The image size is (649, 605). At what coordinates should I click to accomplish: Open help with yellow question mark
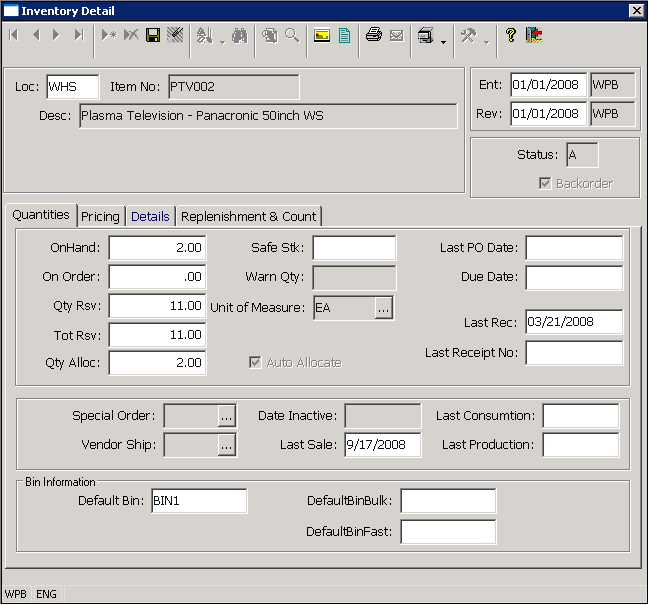tap(511, 35)
